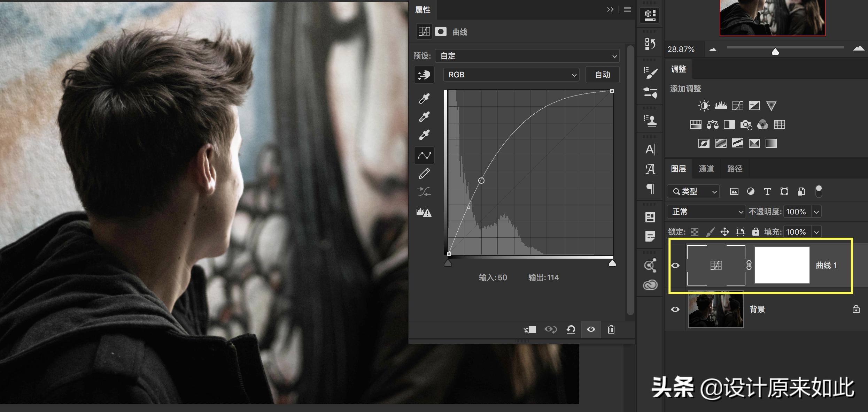
Task: Select the black point eyedropper
Action: tap(424, 99)
